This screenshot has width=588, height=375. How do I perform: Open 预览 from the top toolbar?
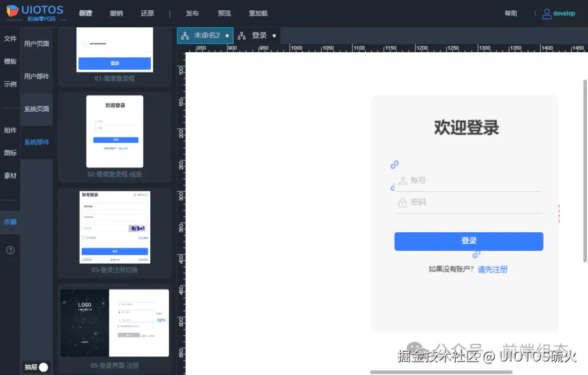pyautogui.click(x=224, y=13)
